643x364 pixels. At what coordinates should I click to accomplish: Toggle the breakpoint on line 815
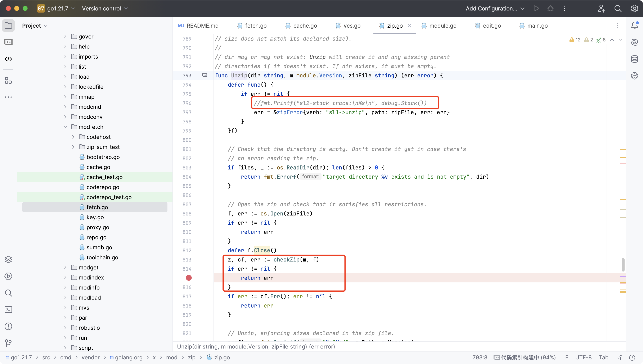pyautogui.click(x=189, y=278)
